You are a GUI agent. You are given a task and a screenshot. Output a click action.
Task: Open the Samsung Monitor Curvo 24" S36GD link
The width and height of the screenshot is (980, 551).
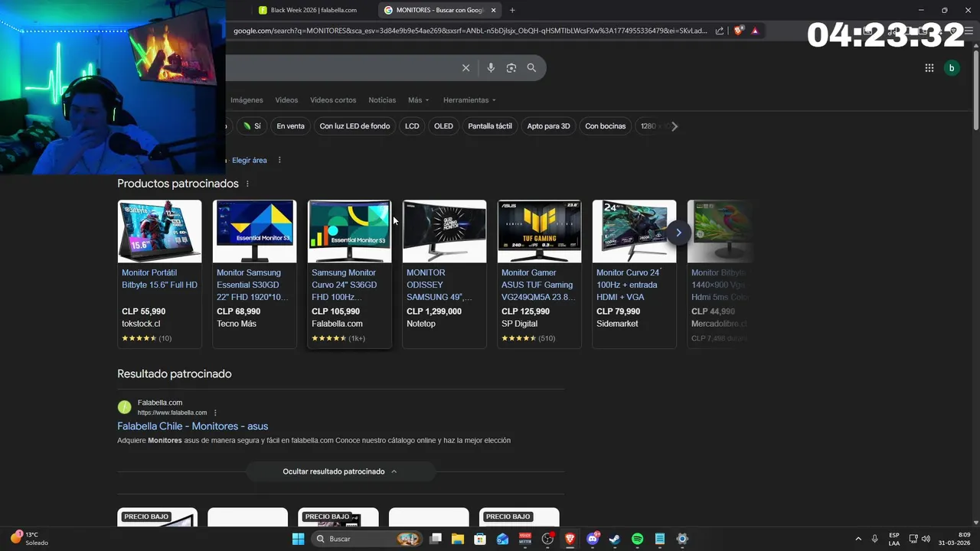[345, 285]
